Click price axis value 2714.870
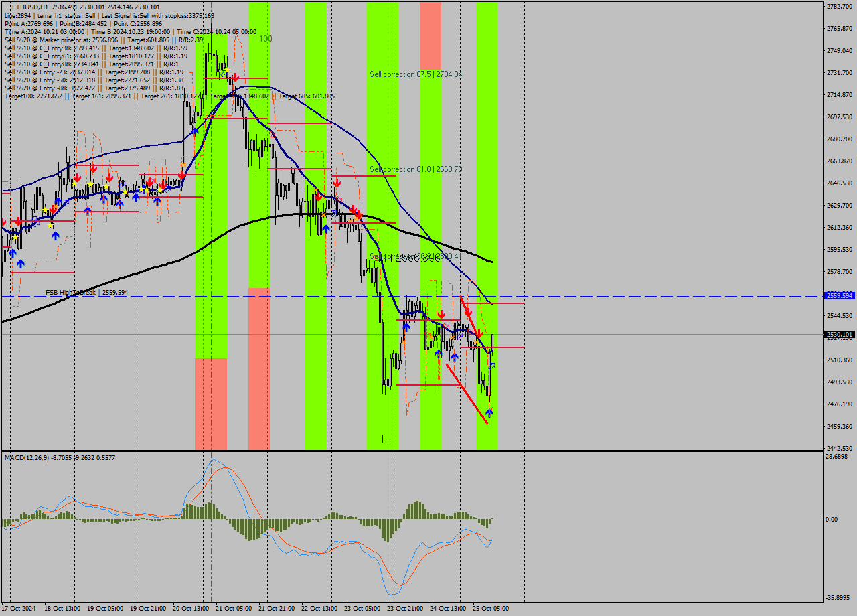Viewport: 857px width, 616px height. click(840, 94)
